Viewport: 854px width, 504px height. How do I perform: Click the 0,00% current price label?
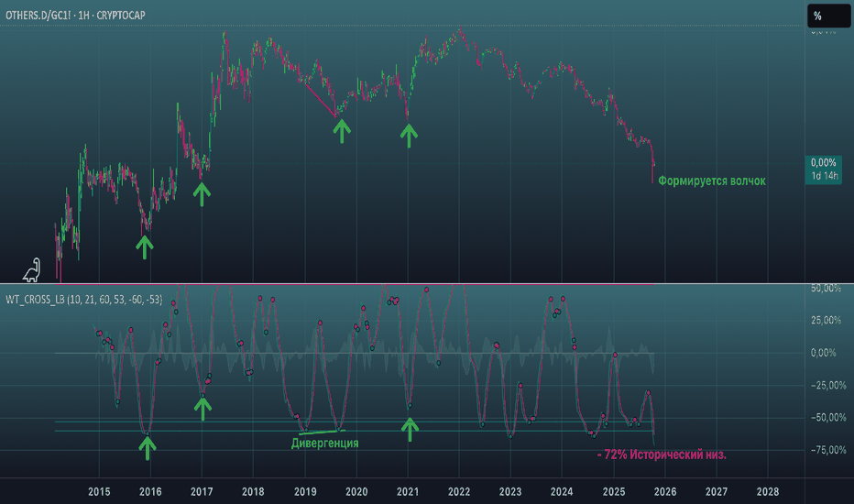(823, 162)
